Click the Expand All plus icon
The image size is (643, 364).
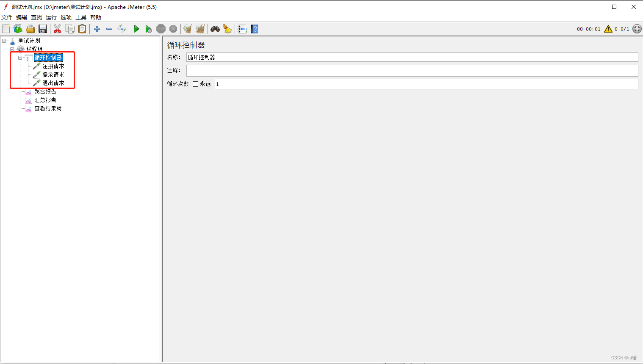[97, 29]
